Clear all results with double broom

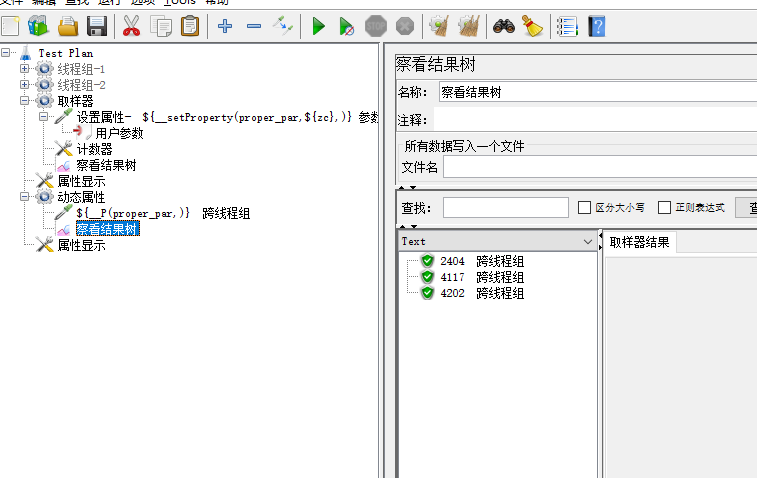point(468,26)
